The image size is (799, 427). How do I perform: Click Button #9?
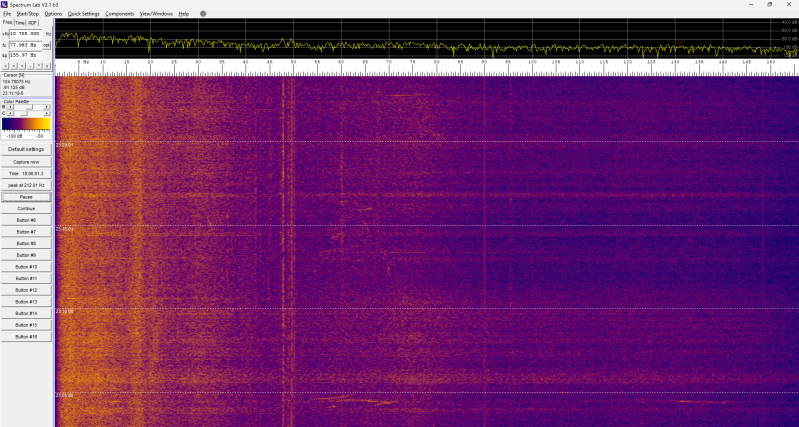point(26,255)
